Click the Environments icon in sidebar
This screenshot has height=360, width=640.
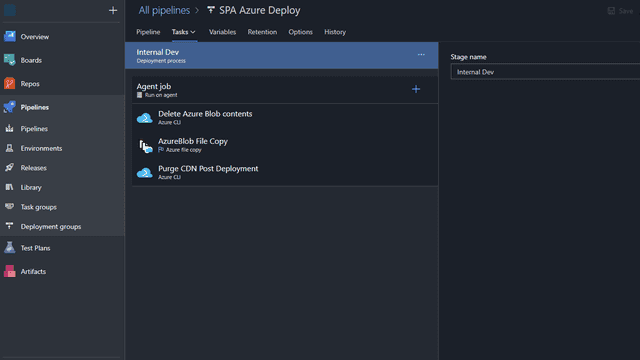(x=9, y=148)
